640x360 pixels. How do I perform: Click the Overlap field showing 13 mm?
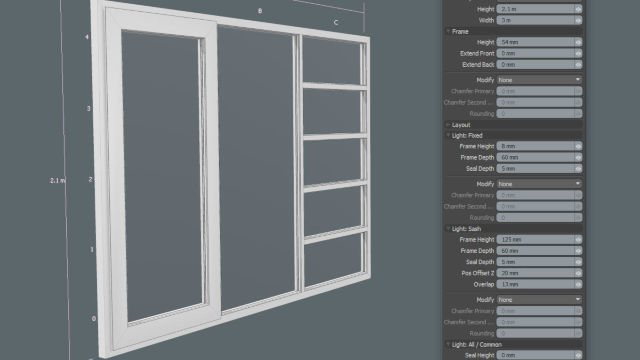pos(539,284)
